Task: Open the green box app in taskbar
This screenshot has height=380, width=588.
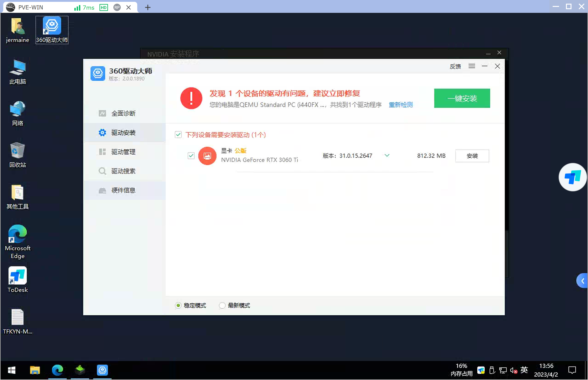Action: tap(80, 370)
